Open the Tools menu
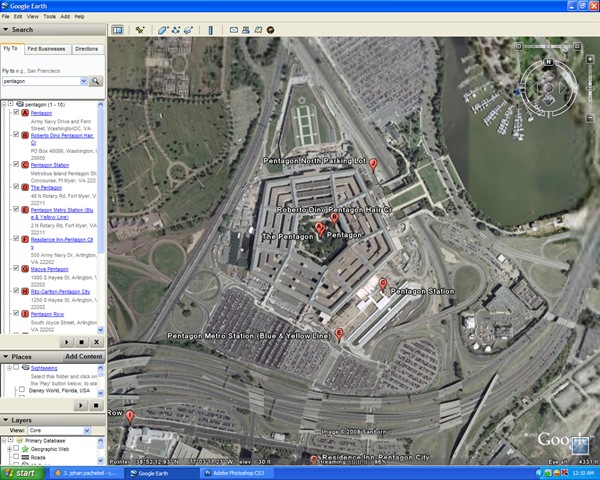This screenshot has width=600, height=480. [x=49, y=16]
